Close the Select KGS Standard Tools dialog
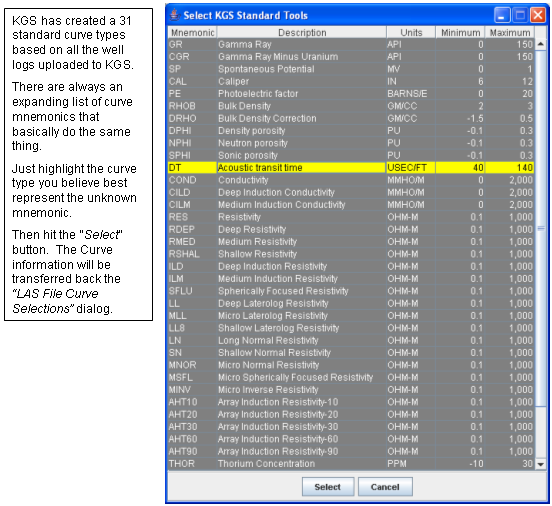 (538, 15)
